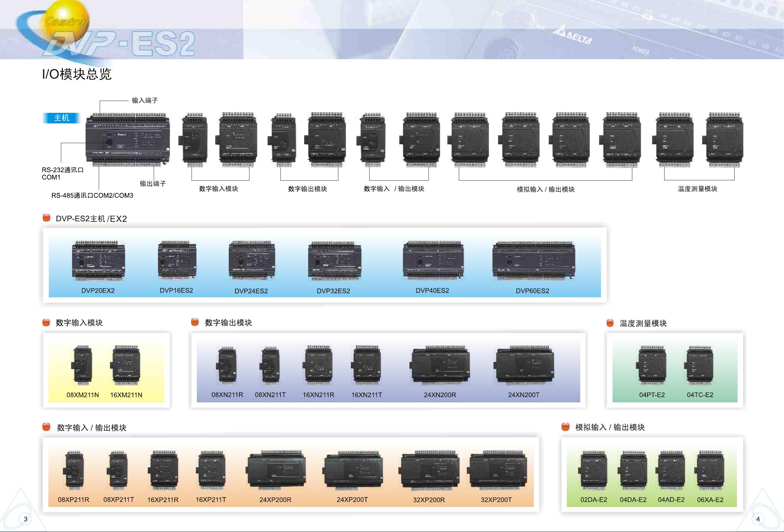The width and height of the screenshot is (784, 532).
Task: Select the 16XM211N module image
Action: point(125,365)
